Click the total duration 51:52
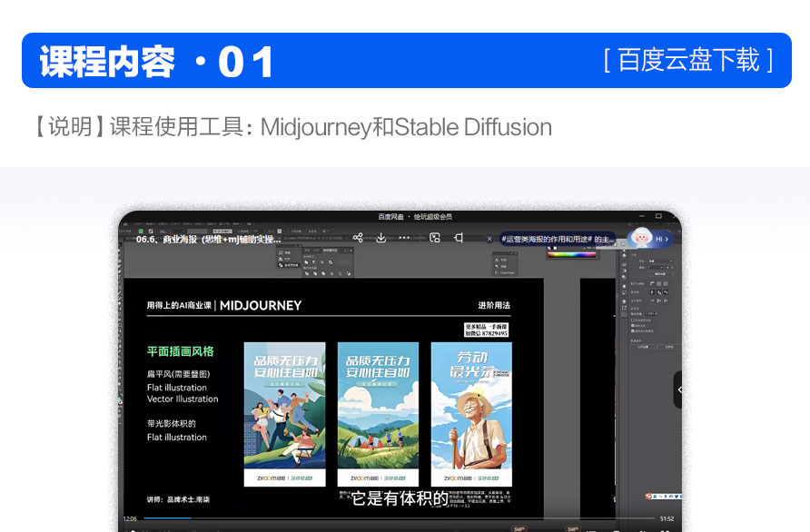Screen dimensions: 810x532 [667, 518]
